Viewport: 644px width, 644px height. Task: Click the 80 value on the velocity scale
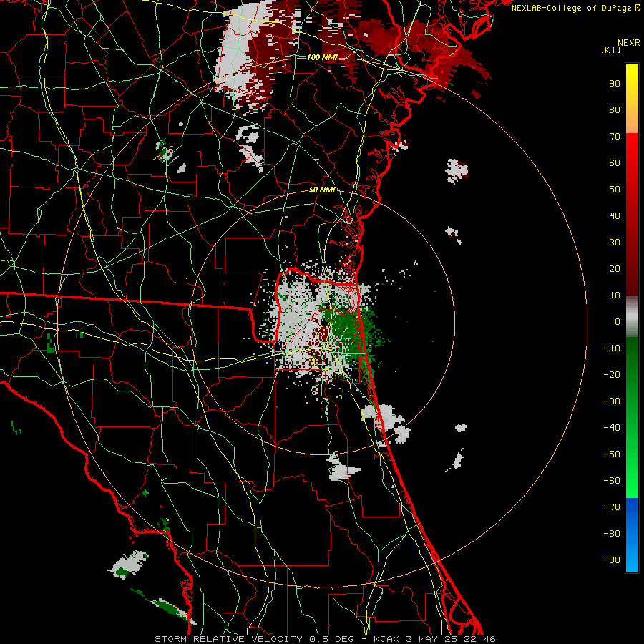[x=615, y=110]
